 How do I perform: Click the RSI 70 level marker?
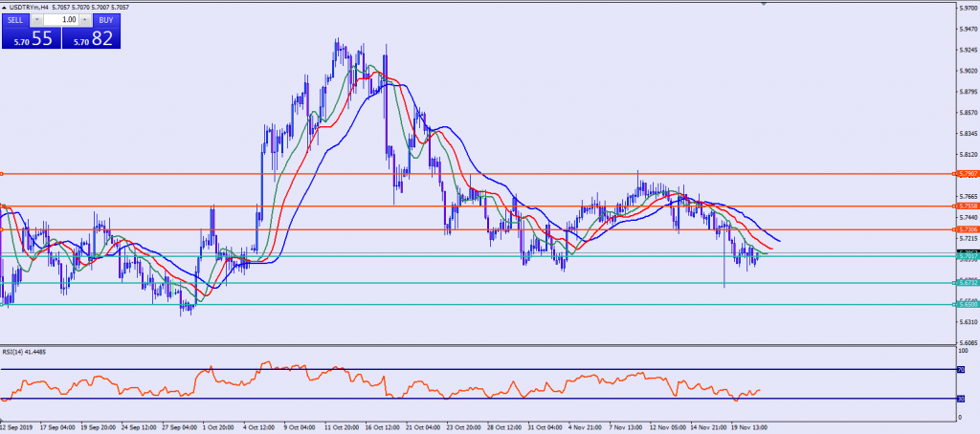pos(961,369)
